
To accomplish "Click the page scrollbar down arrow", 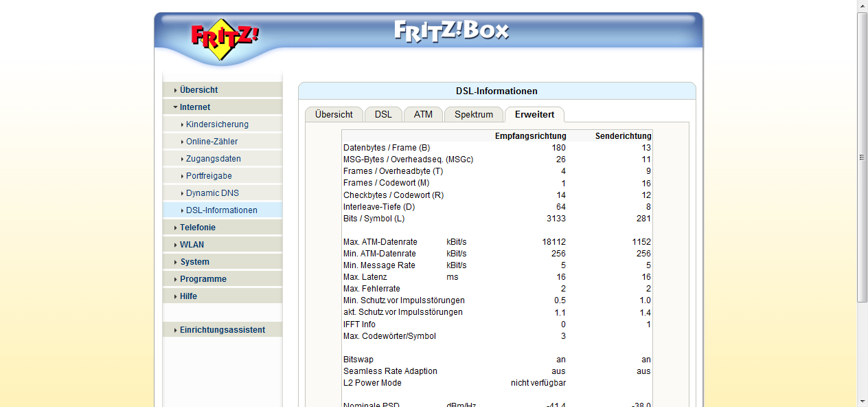I will pos(863,401).
